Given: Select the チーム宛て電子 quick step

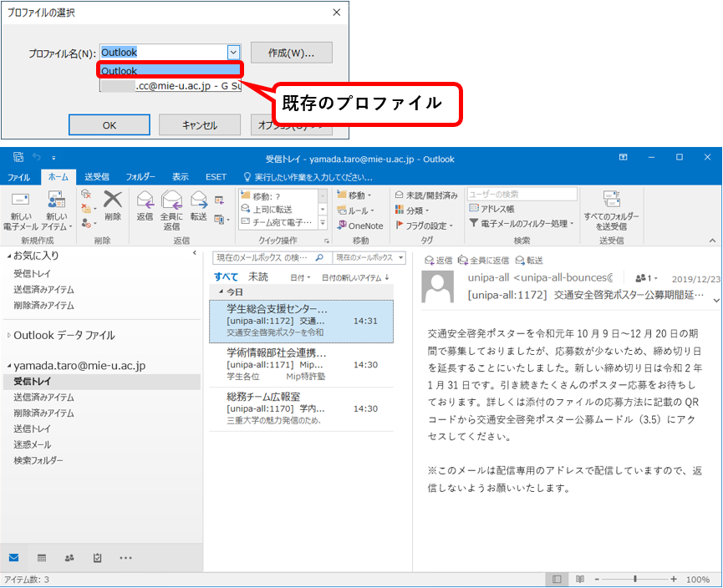Looking at the screenshot, I should point(277,222).
